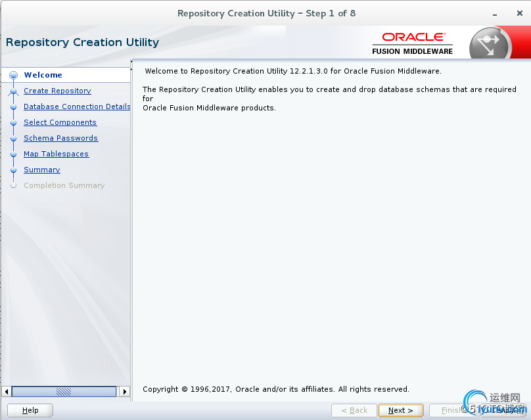Click the Next button
The width and height of the screenshot is (531, 420).
pos(401,410)
